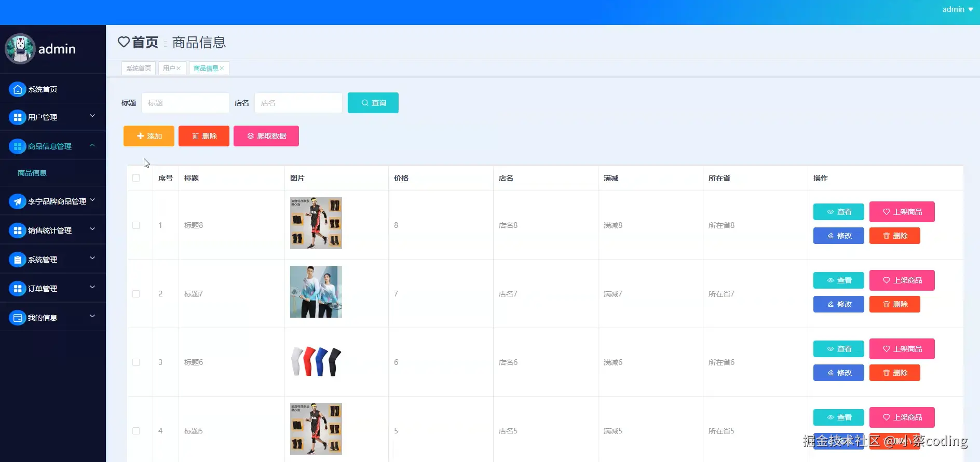Click the 标题 search input field
The width and height of the screenshot is (980, 462).
click(185, 103)
